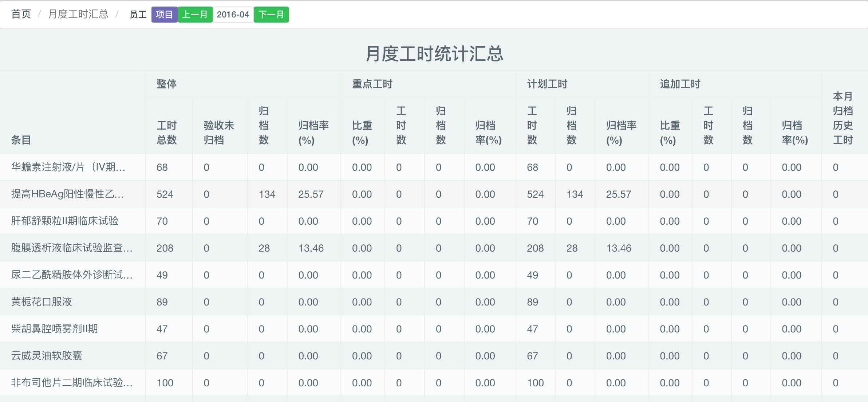Switch to 员工 view
This screenshot has height=402, width=868.
138,15
